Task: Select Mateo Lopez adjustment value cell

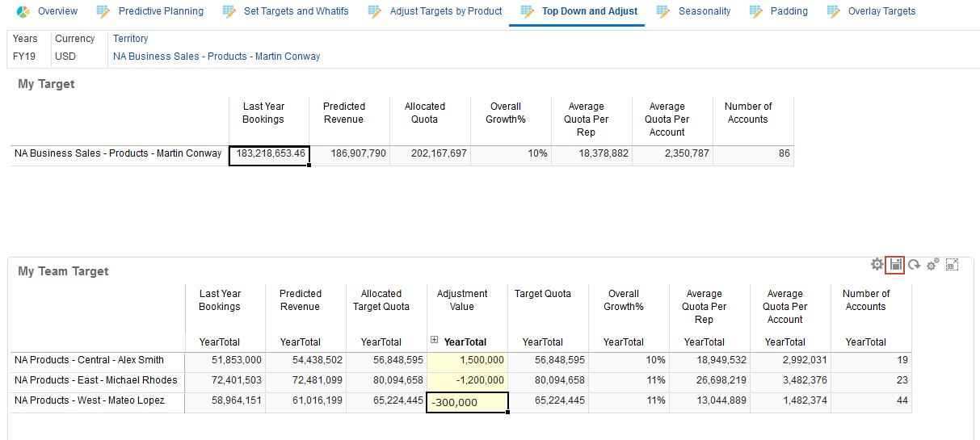Action: pyautogui.click(x=467, y=402)
